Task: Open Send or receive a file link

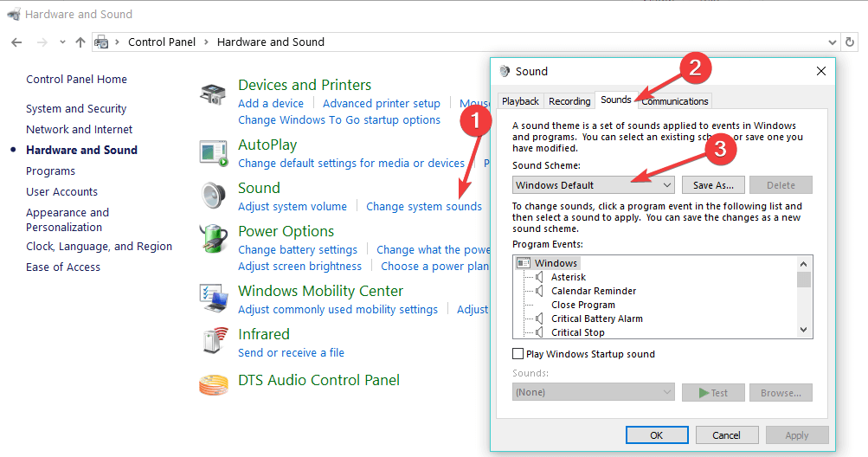Action: (291, 353)
